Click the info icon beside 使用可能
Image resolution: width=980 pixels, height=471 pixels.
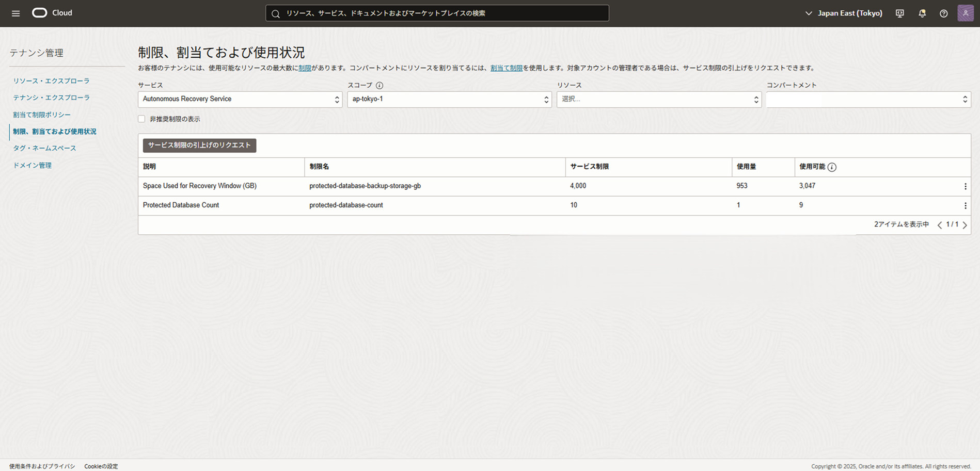[x=832, y=167]
